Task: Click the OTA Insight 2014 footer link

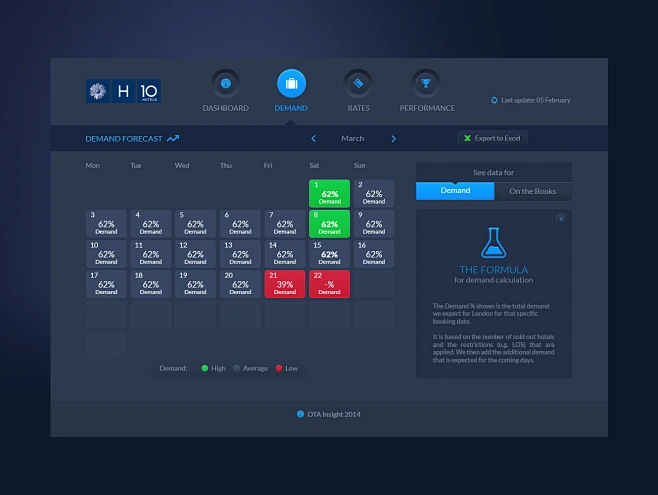Action: [328, 414]
